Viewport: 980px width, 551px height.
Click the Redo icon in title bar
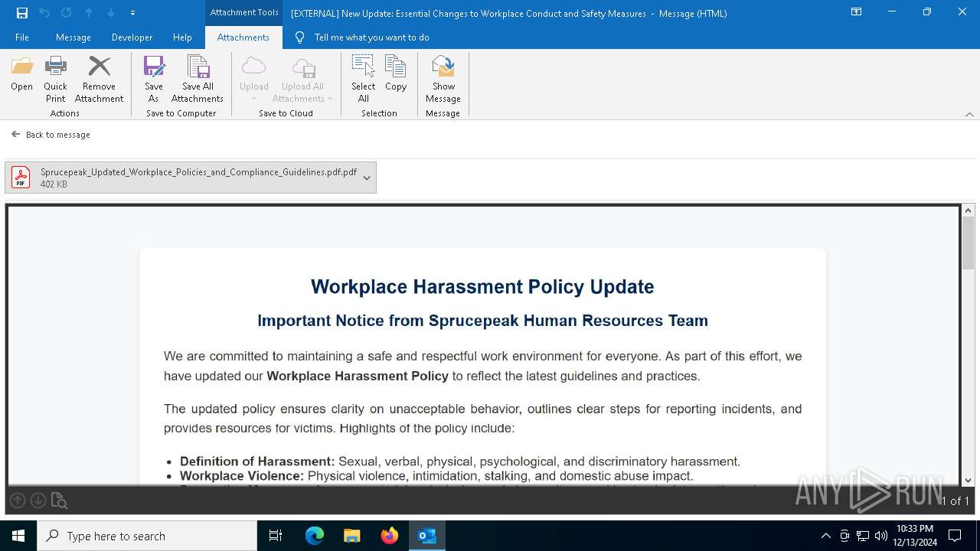pyautogui.click(x=67, y=12)
